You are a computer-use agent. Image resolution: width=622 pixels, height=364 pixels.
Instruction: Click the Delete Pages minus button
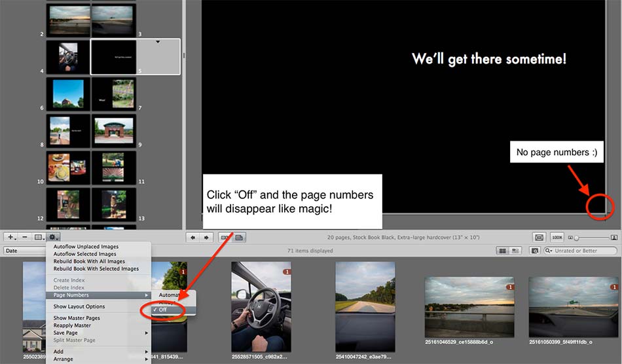click(25, 237)
